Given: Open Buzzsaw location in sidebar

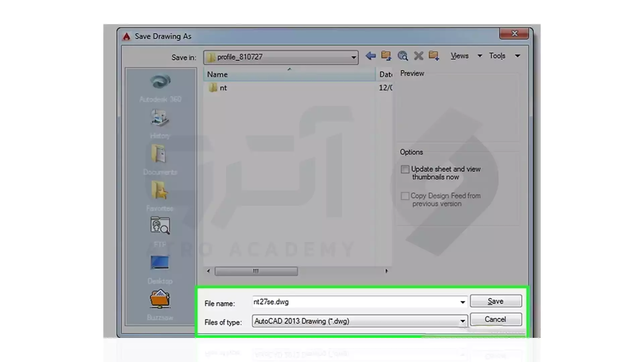Looking at the screenshot, I should coord(160,305).
